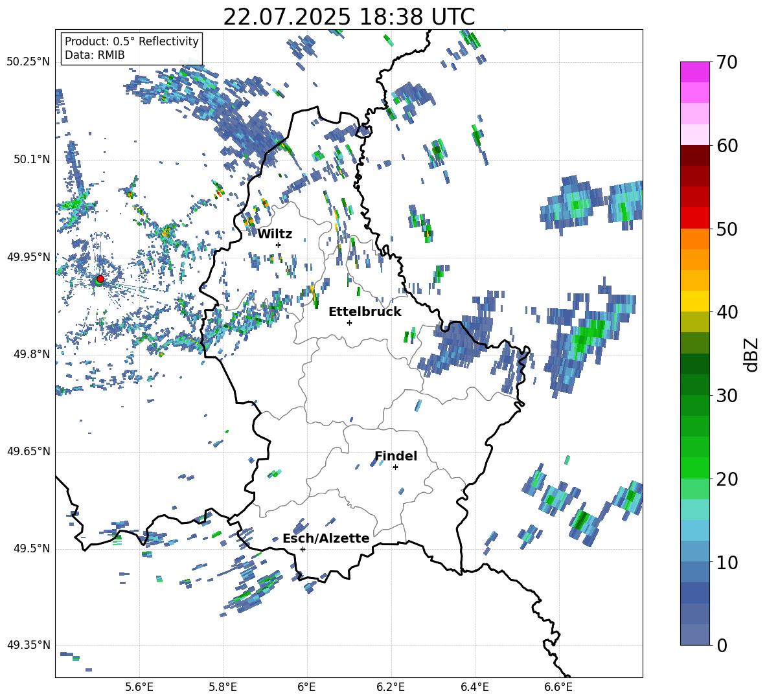Click the Findel city label

point(396,456)
